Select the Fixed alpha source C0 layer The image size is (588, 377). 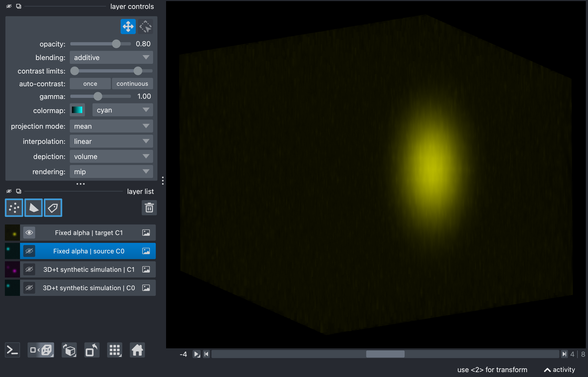[89, 251]
